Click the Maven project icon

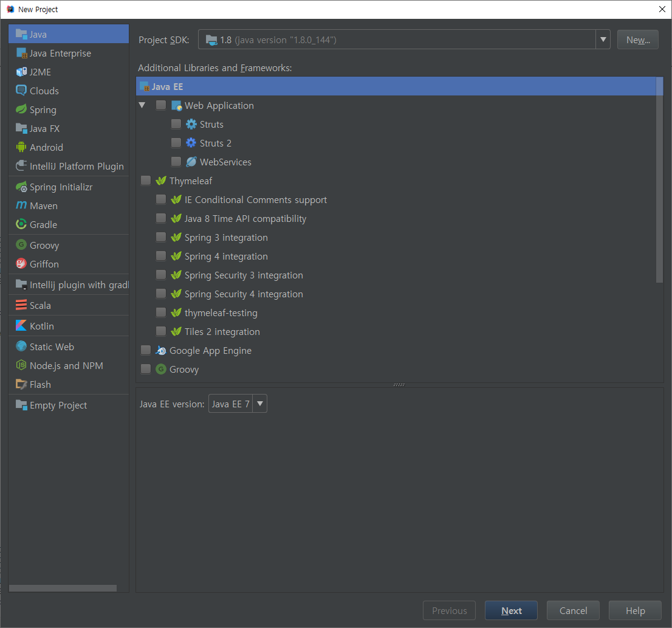pos(21,205)
